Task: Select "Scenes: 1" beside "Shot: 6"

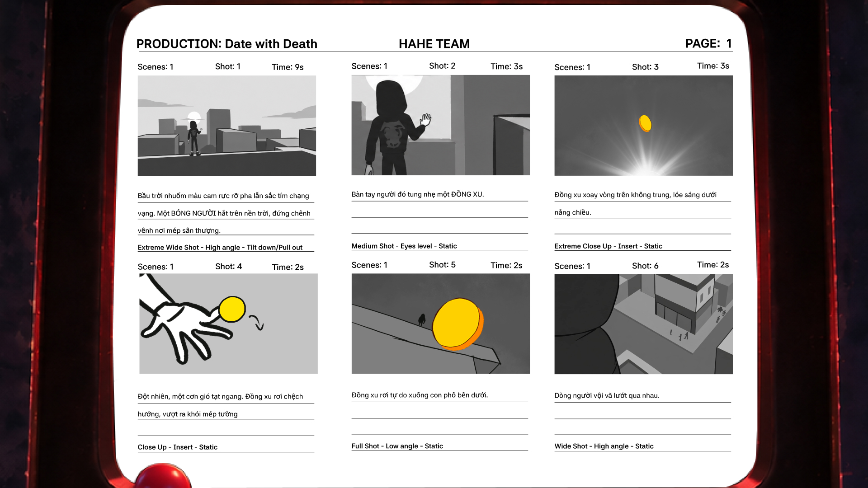Action: (572, 267)
